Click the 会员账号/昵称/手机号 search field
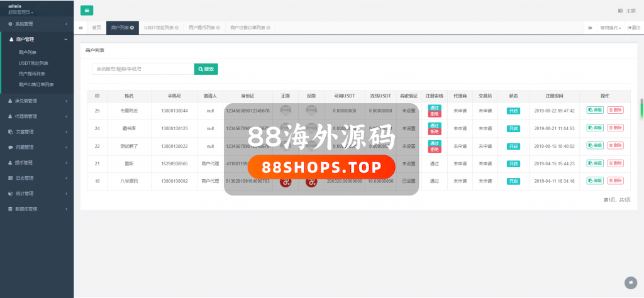Image resolution: width=644 pixels, height=298 pixels. click(143, 69)
